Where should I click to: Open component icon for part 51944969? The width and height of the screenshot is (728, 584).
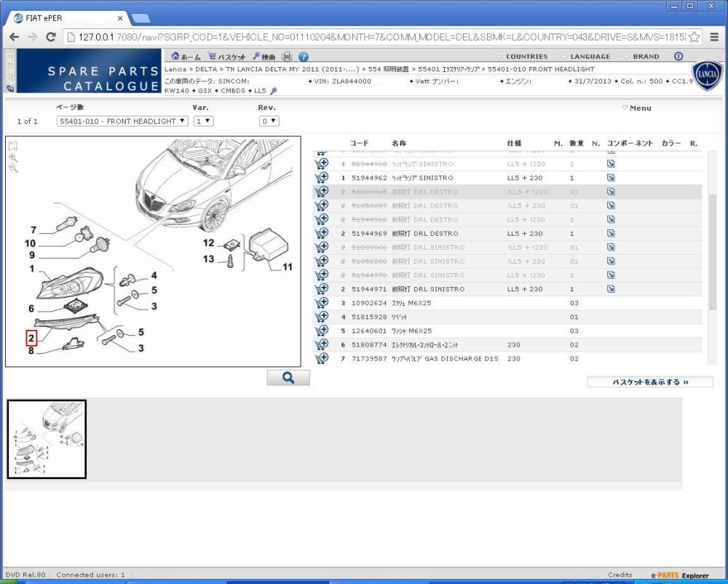(611, 233)
